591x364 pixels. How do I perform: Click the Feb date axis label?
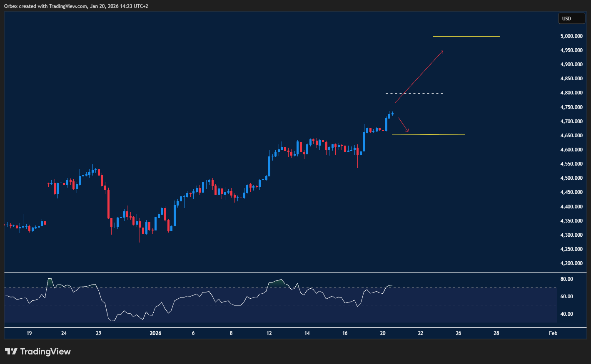coord(553,333)
